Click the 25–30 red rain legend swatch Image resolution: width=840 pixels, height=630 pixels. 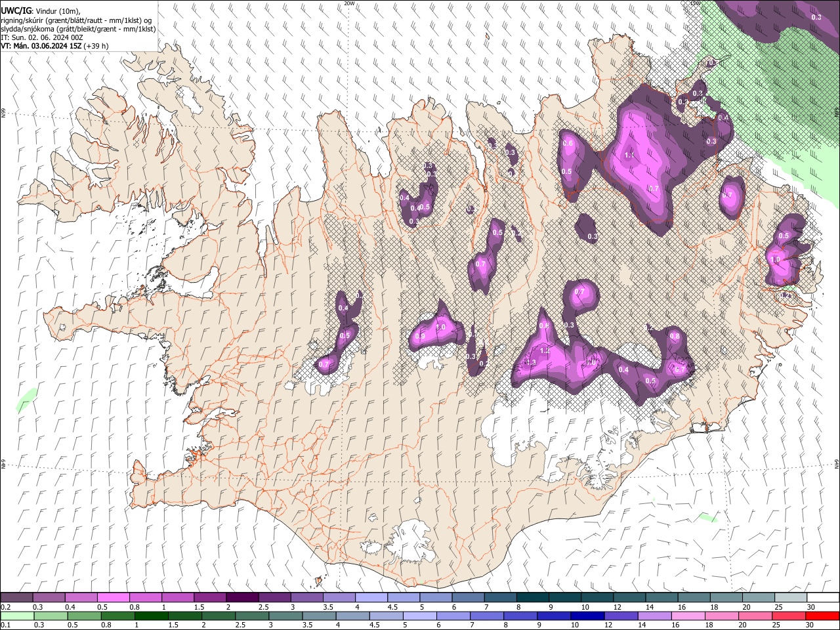coord(788,616)
